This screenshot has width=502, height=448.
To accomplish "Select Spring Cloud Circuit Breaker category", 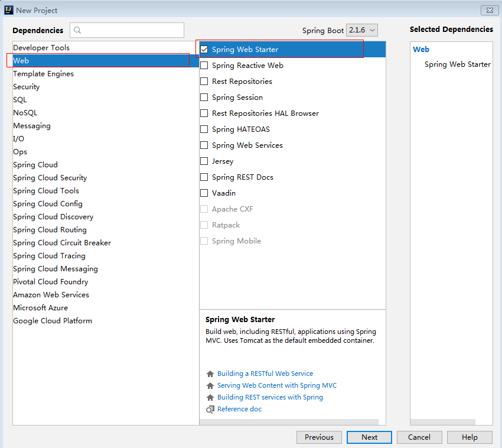I will (106, 243).
